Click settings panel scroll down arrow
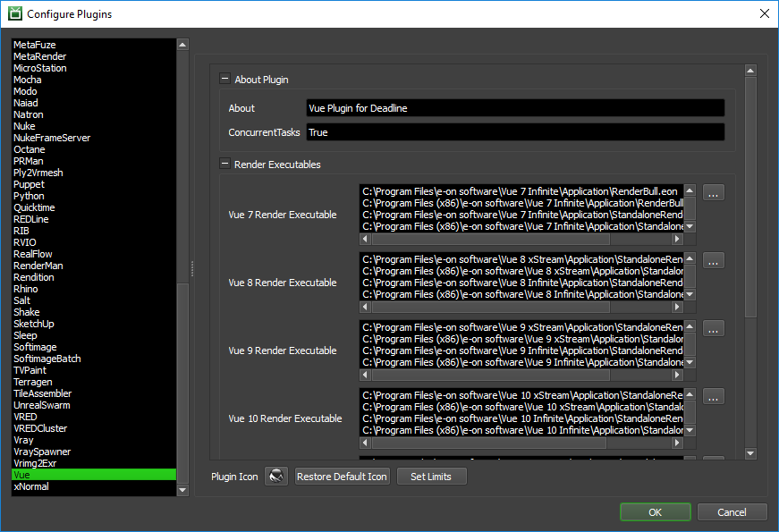This screenshot has height=532, width=779. pyautogui.click(x=750, y=453)
